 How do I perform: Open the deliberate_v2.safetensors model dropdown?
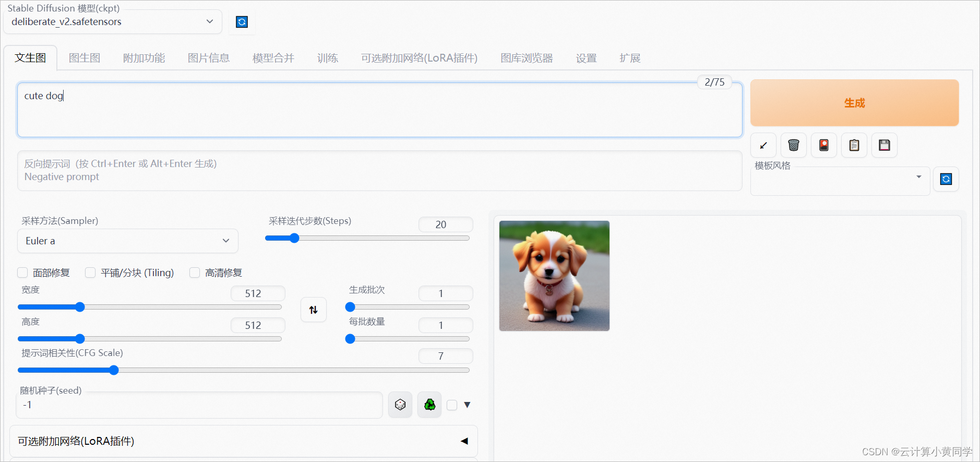pos(113,22)
